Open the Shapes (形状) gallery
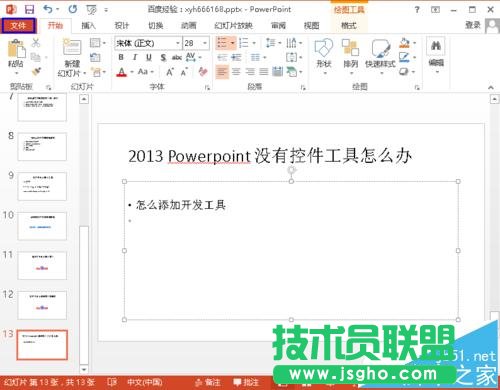This screenshot has width=500, height=390. [324, 57]
